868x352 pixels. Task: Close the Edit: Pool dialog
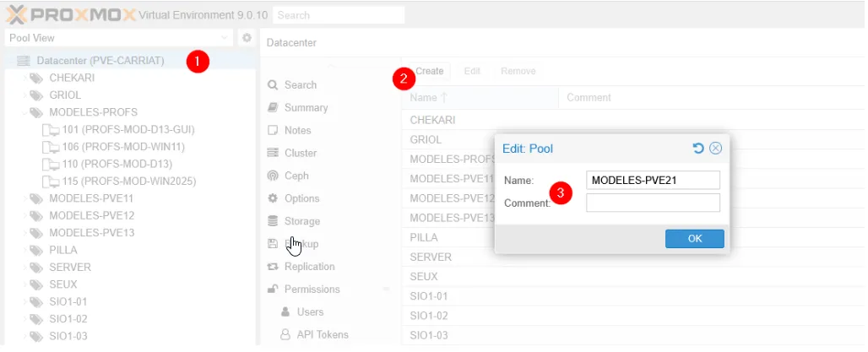point(715,149)
